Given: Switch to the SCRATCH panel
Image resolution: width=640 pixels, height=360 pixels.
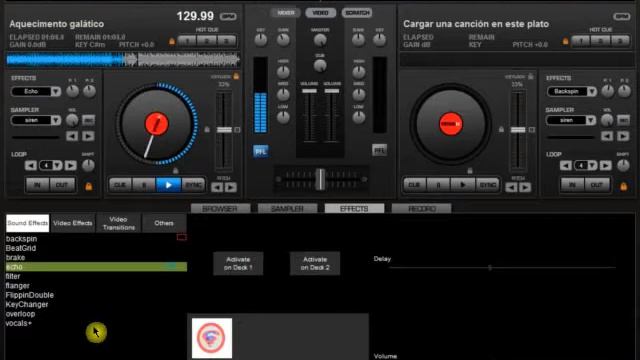Looking at the screenshot, I should 357,13.
